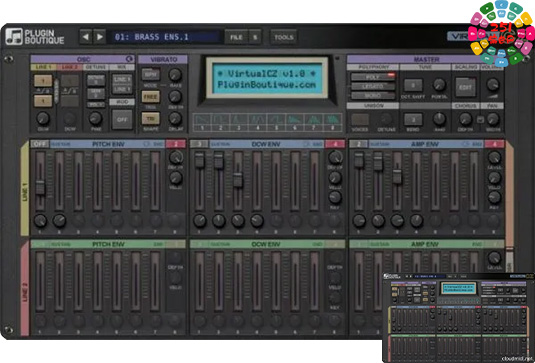Change Line 1 PITCH ENV end point 2
Image resolution: width=535 pixels, height=363 pixels.
[x=176, y=144]
